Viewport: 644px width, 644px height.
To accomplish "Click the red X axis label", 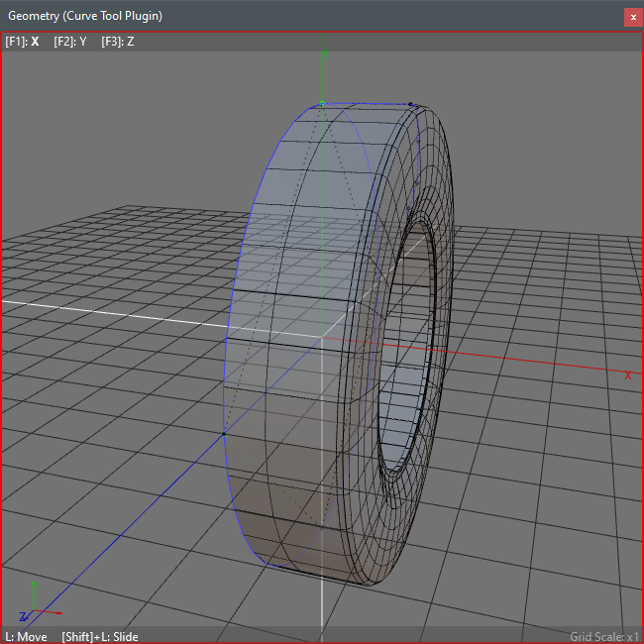I will (627, 376).
